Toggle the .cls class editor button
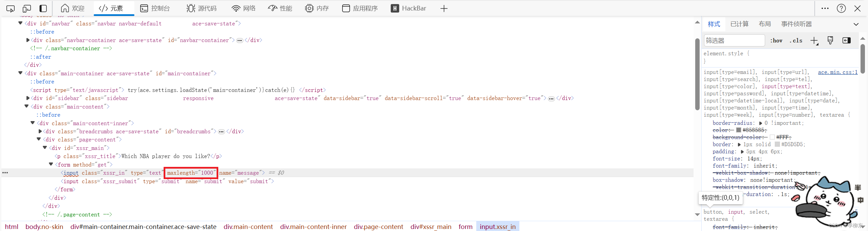868x231 pixels. click(796, 40)
